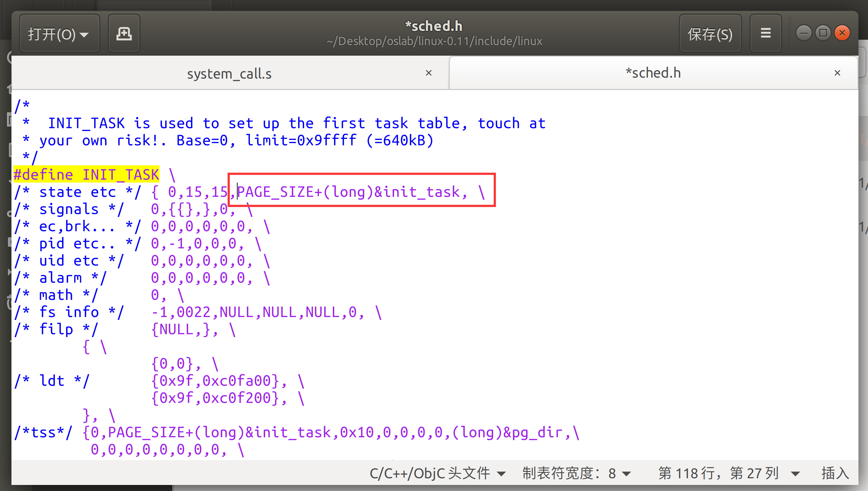The image size is (868, 491).
Task: Maximize the gedit window
Action: click(x=823, y=33)
